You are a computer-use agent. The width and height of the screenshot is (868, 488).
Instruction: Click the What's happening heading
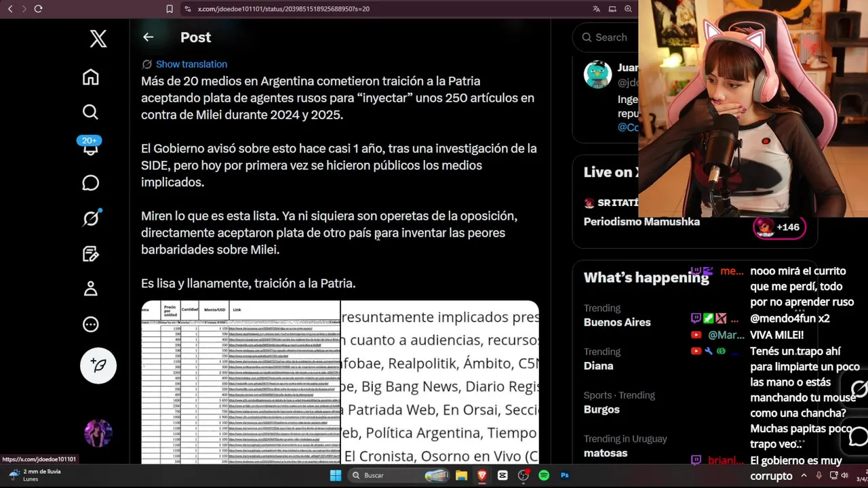[x=646, y=277]
